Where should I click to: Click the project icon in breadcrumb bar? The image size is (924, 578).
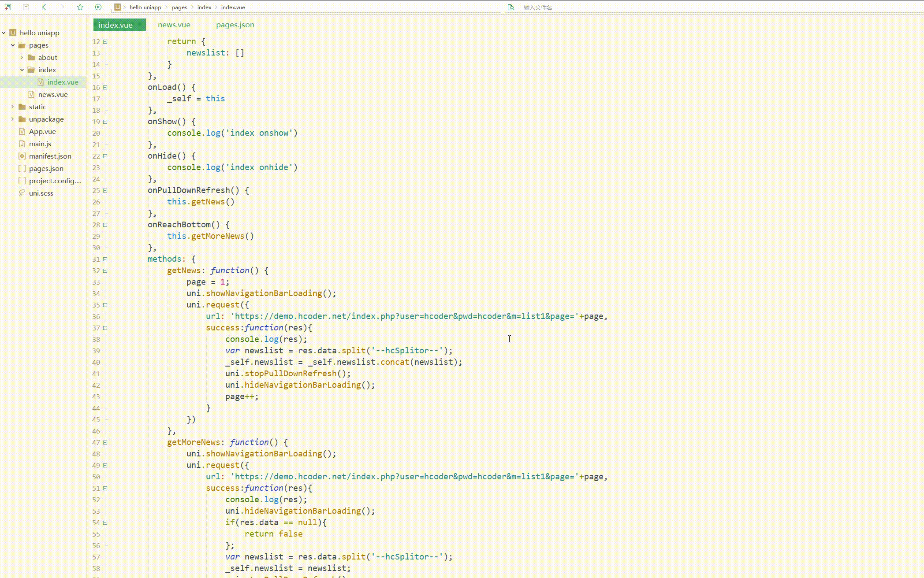[x=118, y=7]
